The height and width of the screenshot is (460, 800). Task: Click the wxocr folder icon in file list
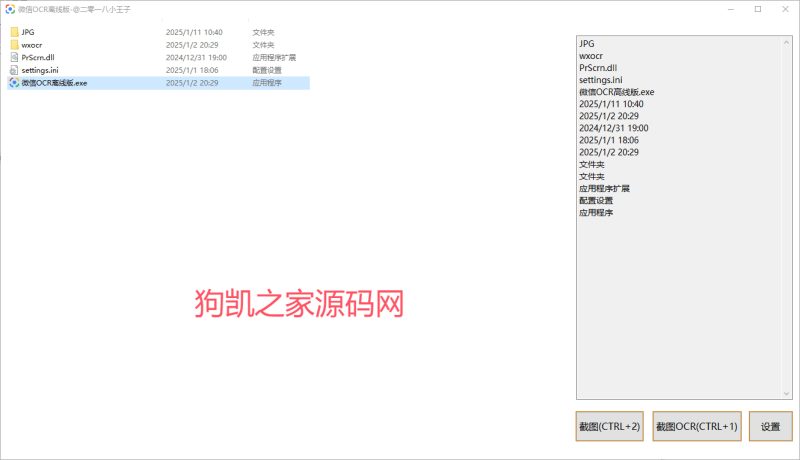14,45
